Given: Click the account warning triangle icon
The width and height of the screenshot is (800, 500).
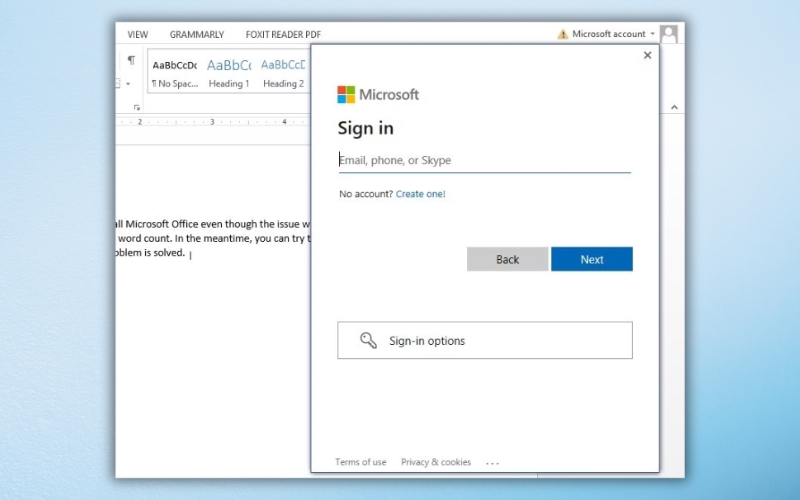Looking at the screenshot, I should [x=563, y=34].
